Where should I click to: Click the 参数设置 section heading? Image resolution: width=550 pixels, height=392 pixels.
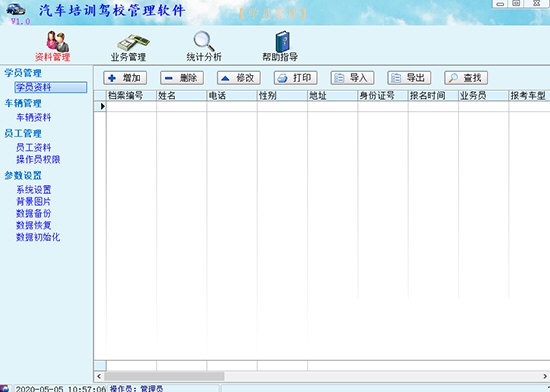point(23,175)
